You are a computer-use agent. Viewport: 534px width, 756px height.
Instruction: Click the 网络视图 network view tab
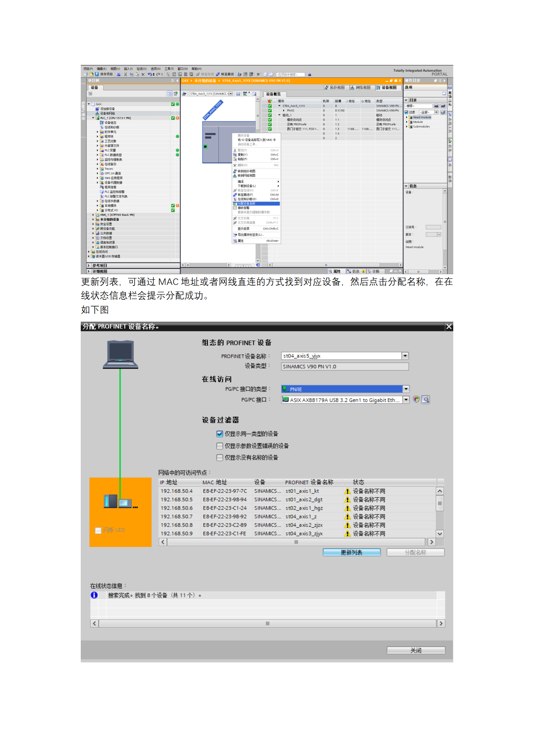tap(360, 88)
